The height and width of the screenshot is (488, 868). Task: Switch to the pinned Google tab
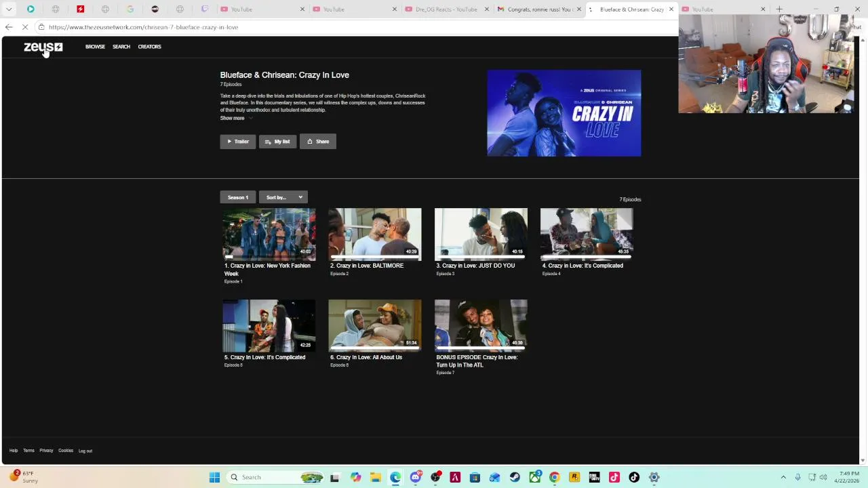(130, 9)
